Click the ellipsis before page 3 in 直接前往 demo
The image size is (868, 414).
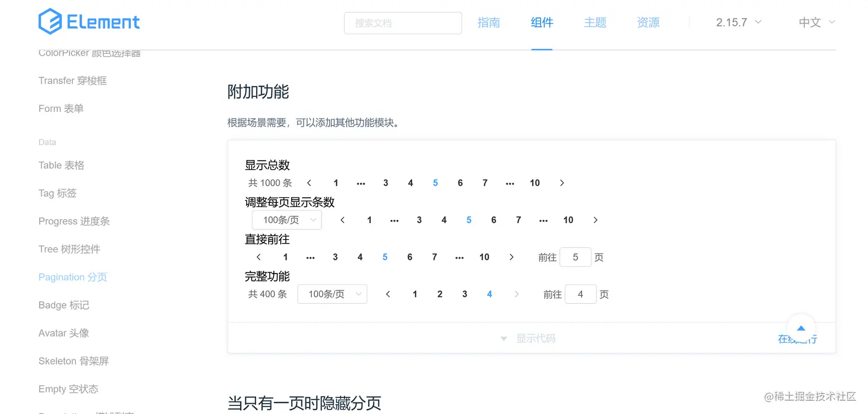310,257
